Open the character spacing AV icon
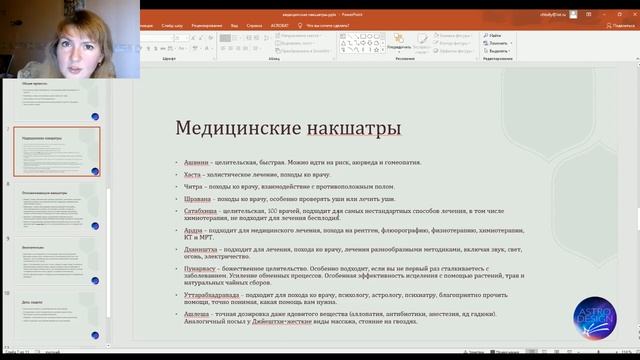Viewport: 640px width, 360px height. 171,48
